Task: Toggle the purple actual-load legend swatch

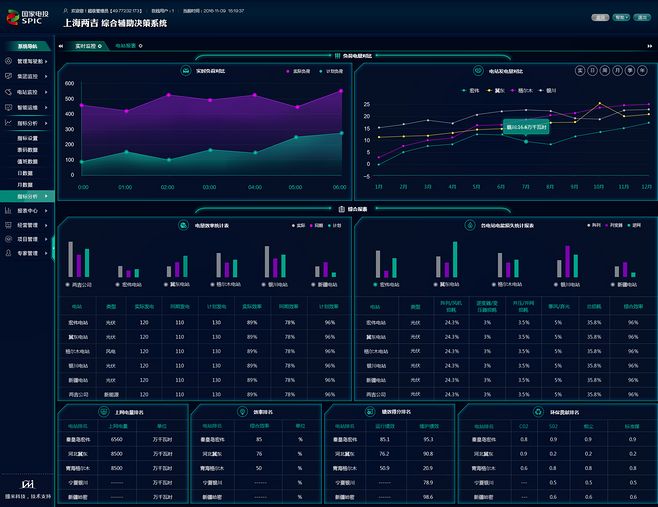Action: coord(287,71)
